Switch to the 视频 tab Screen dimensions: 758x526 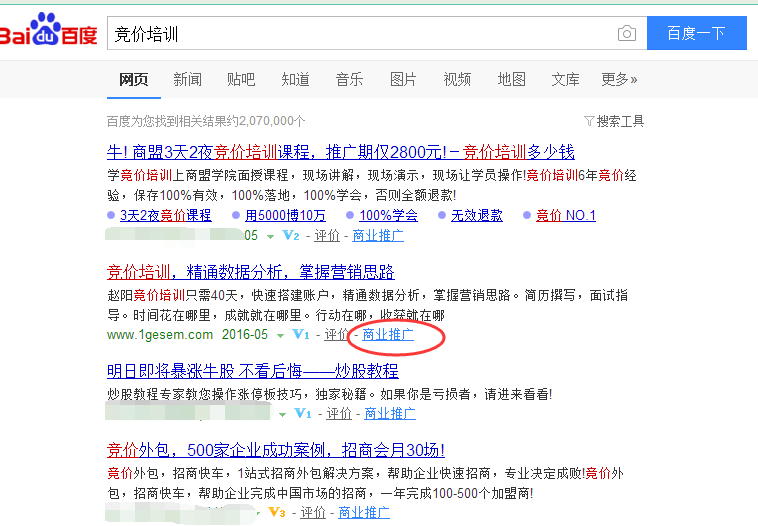point(457,79)
